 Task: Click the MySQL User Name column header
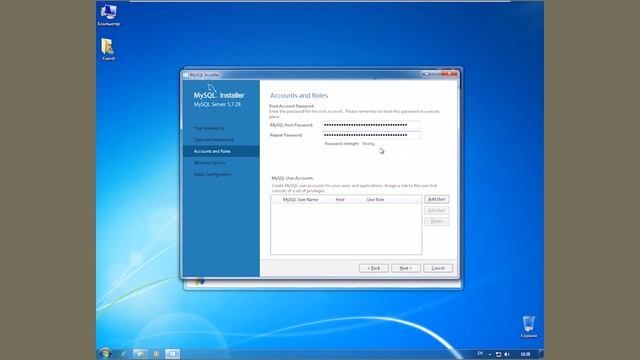(x=300, y=200)
